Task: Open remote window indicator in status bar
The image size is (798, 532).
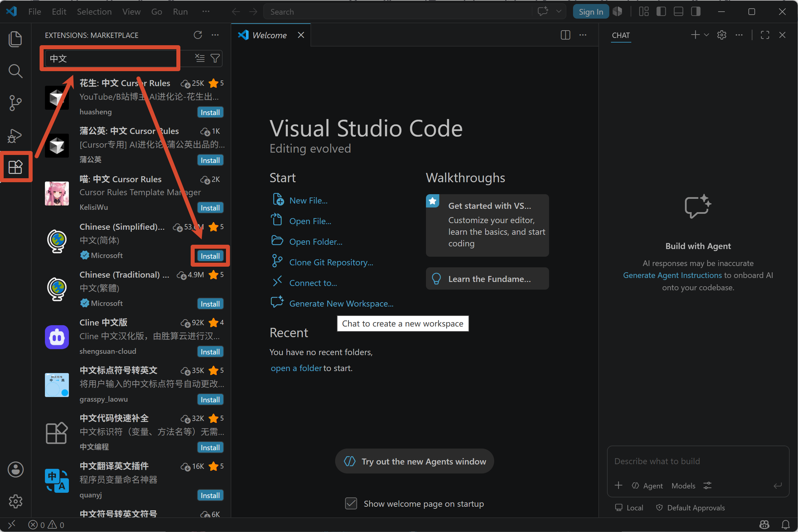Action: coord(12,525)
